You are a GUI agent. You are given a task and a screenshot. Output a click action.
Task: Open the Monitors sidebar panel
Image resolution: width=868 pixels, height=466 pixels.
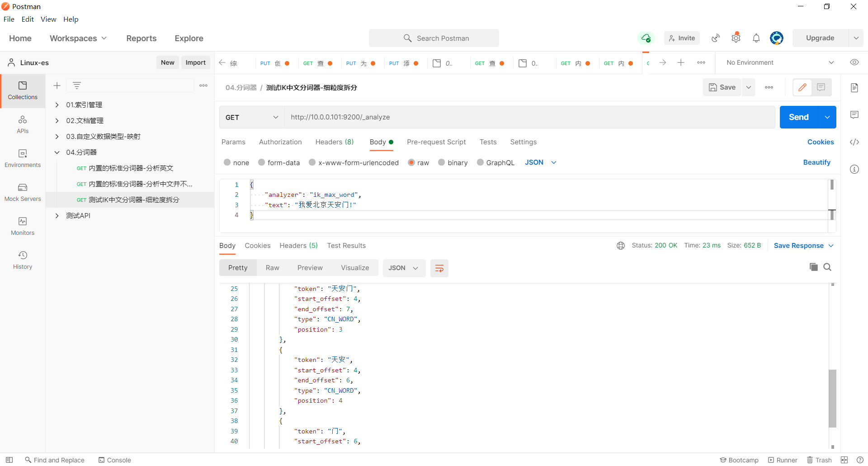[23, 226]
